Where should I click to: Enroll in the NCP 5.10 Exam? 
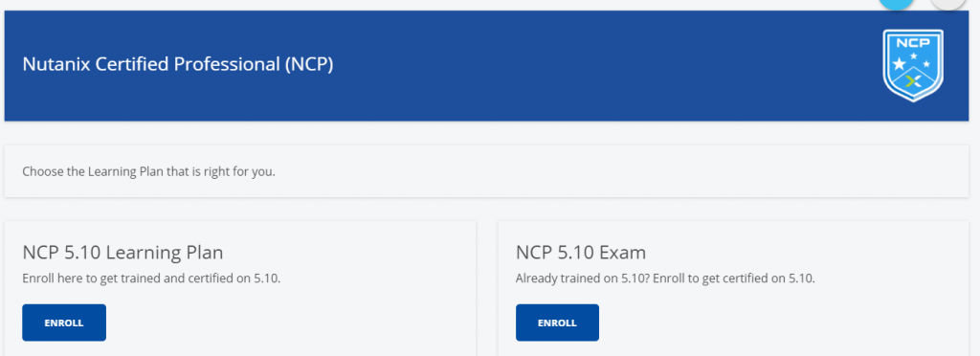coord(557,323)
